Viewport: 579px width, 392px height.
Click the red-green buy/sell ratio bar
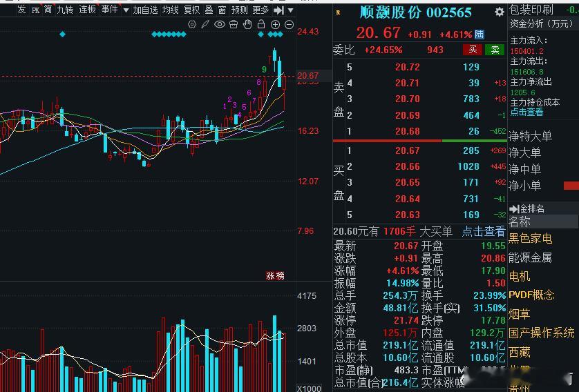(420, 141)
